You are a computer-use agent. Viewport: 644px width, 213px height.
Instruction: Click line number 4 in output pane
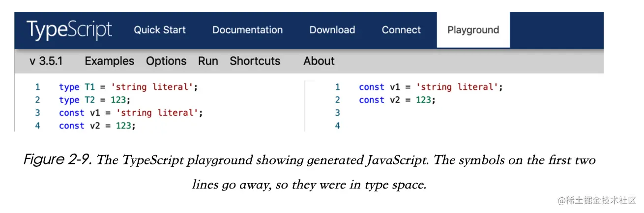(337, 126)
